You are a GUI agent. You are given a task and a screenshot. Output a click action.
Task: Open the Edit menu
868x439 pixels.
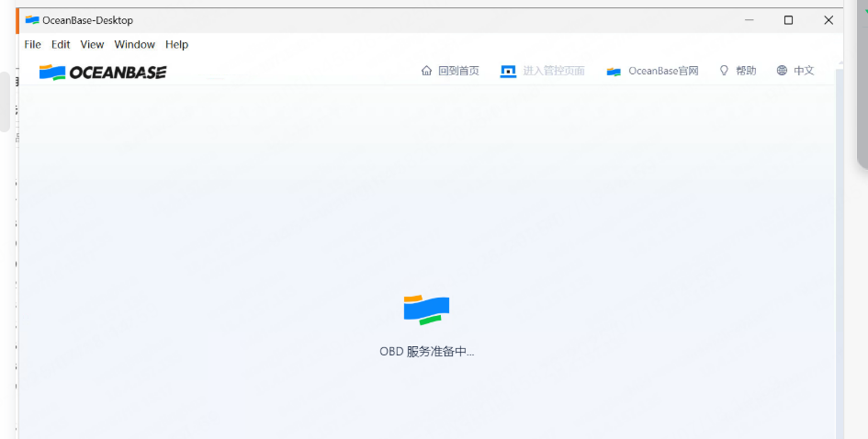point(61,44)
